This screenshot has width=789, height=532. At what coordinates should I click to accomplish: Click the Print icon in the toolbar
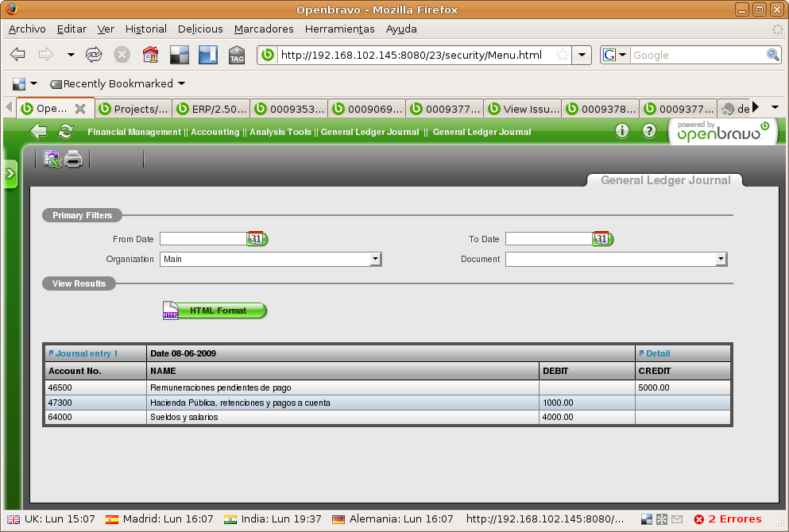click(x=74, y=160)
